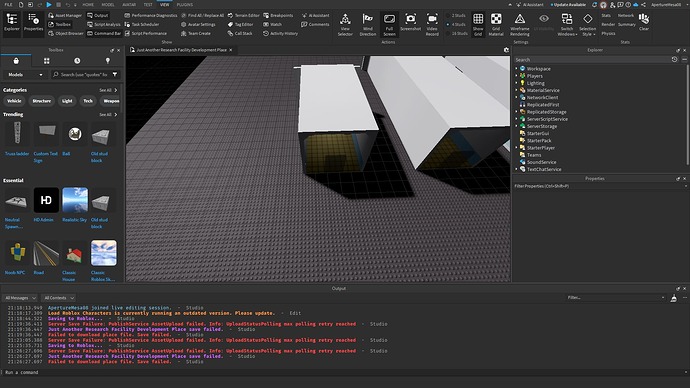690x388 pixels.
Task: Open All Contexts filter dropdown
Action: coord(59,298)
